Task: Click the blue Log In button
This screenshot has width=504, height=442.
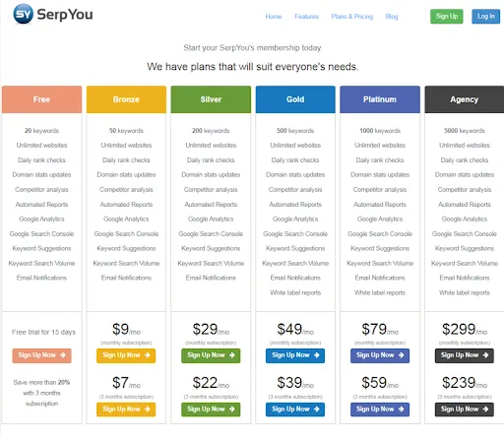Action: (486, 17)
